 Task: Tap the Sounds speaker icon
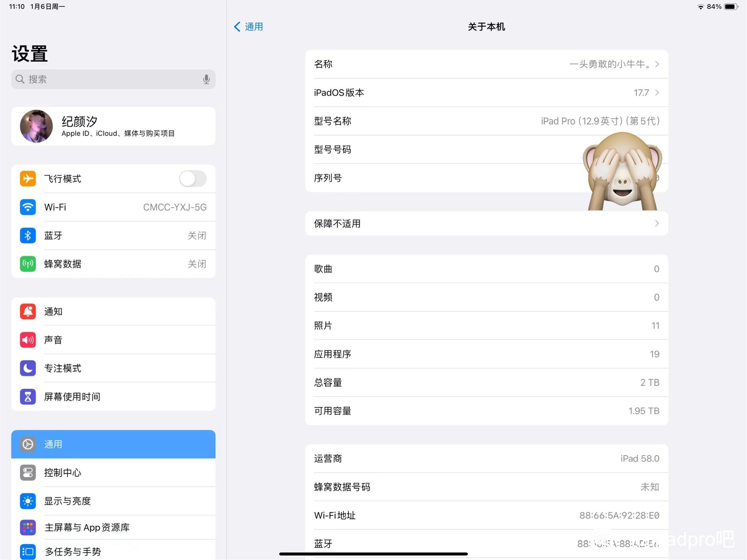click(x=28, y=340)
